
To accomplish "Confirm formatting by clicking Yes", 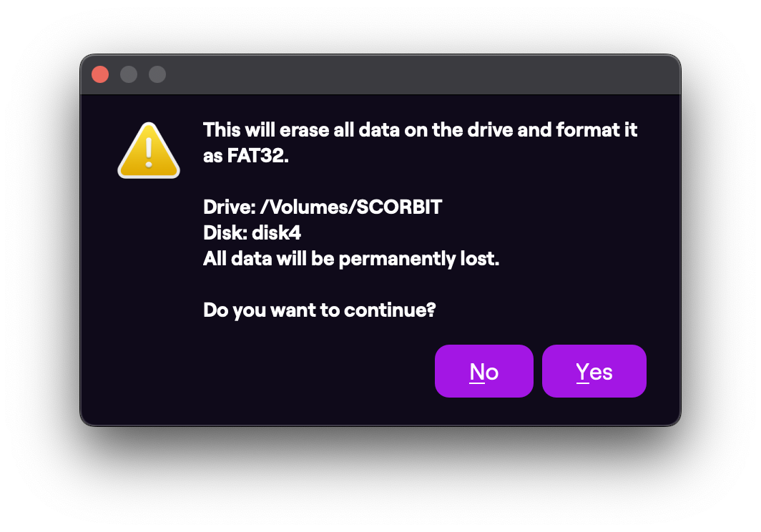I will 594,371.
